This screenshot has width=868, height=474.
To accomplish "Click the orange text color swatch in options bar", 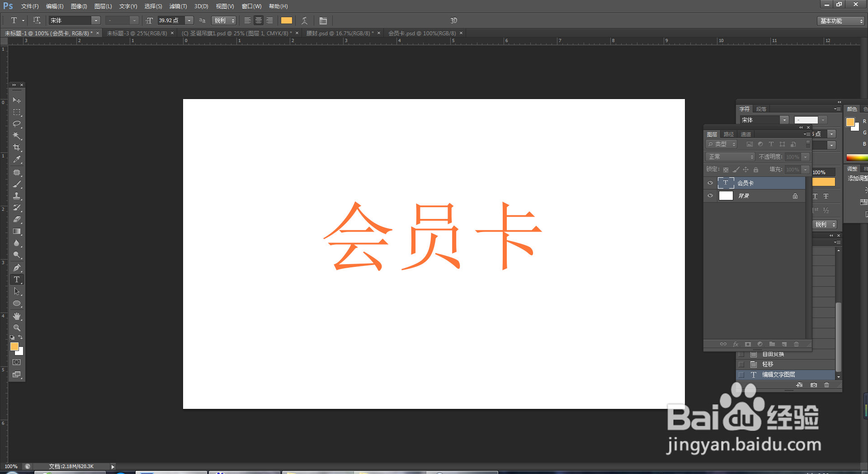I will pyautogui.click(x=287, y=20).
